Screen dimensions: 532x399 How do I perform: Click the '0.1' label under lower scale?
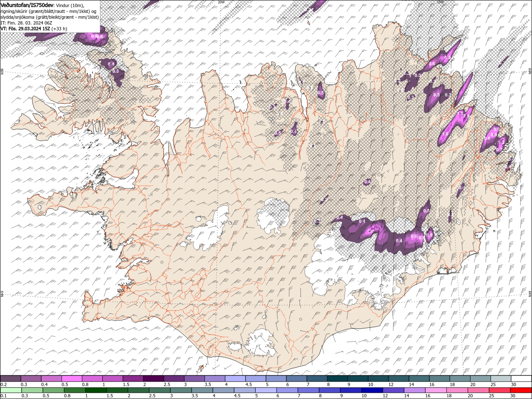coord(3,396)
